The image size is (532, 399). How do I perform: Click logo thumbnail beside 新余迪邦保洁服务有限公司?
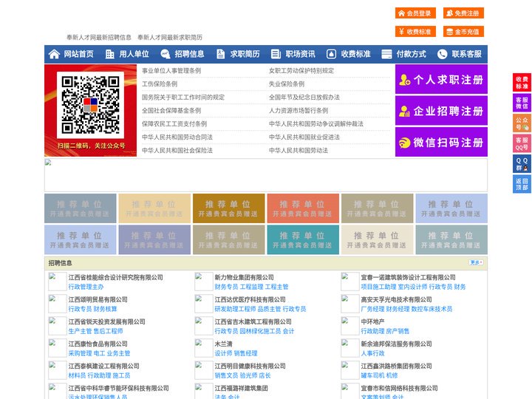350,348
